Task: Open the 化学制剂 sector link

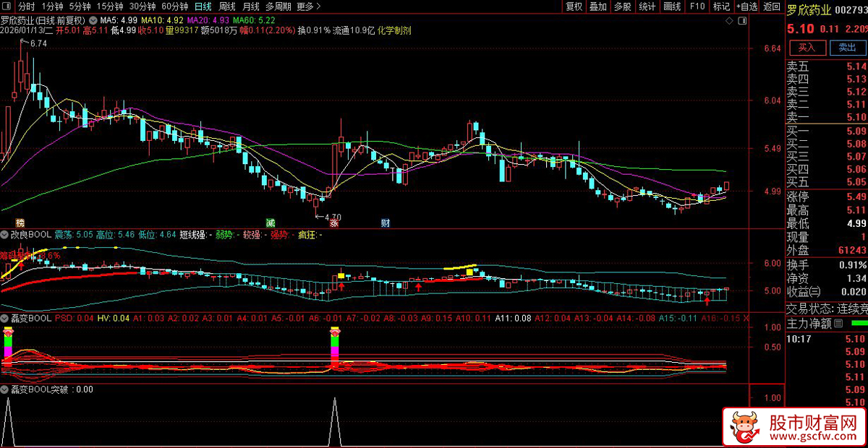Action: [x=395, y=31]
